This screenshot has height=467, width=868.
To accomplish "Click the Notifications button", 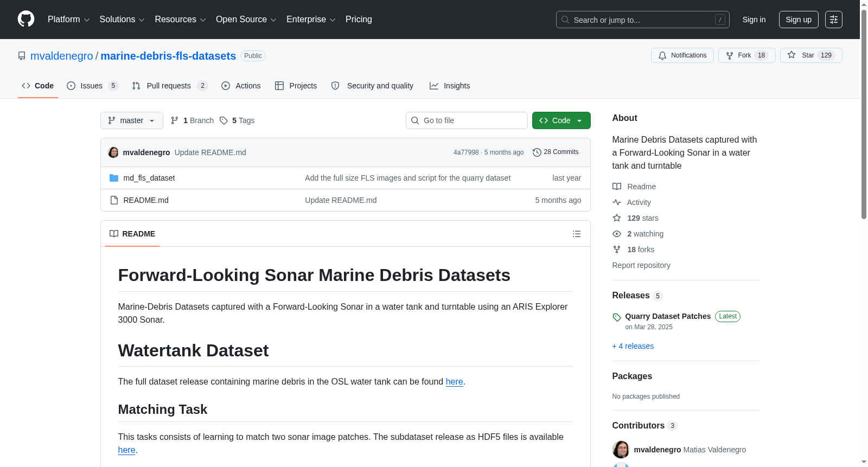I will [682, 55].
